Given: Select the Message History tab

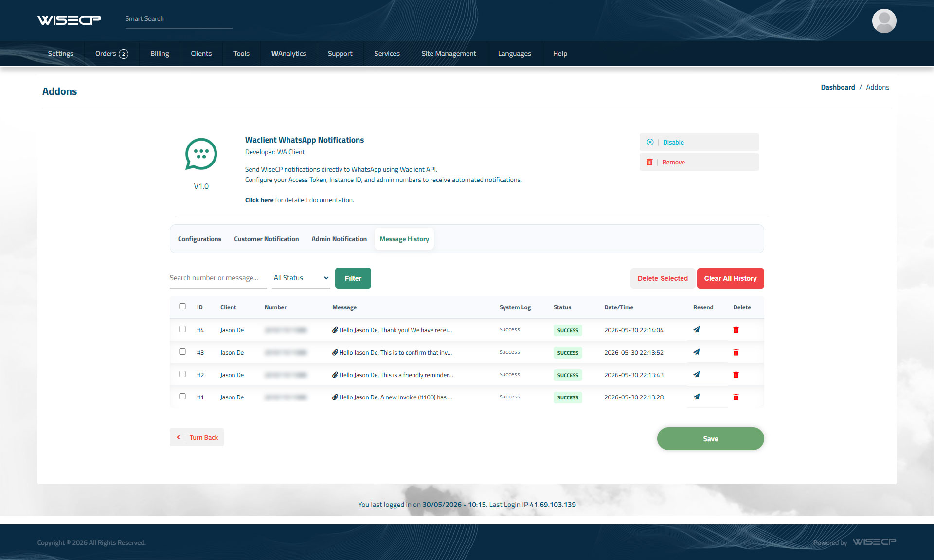Looking at the screenshot, I should [x=404, y=239].
